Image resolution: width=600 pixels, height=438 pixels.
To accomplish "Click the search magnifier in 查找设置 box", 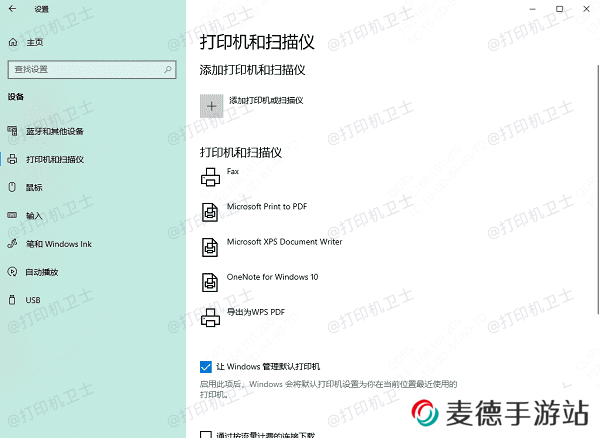I will pos(168,69).
